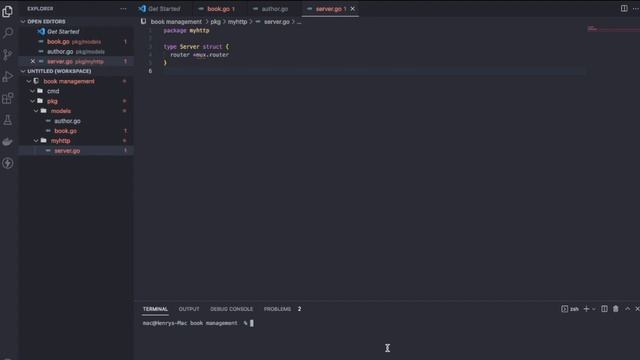Open the Debug Console panel tab
The width and height of the screenshot is (640, 360).
(x=231, y=309)
